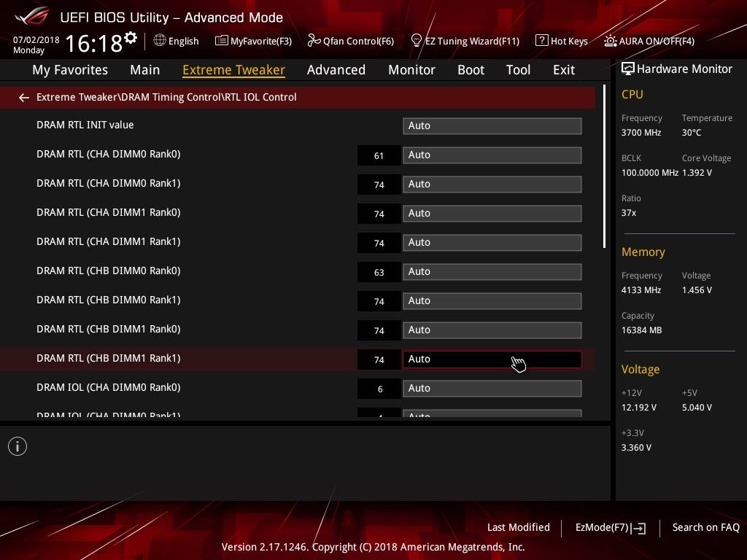The image size is (747, 560).
Task: Change language from English
Action: pyautogui.click(x=183, y=42)
